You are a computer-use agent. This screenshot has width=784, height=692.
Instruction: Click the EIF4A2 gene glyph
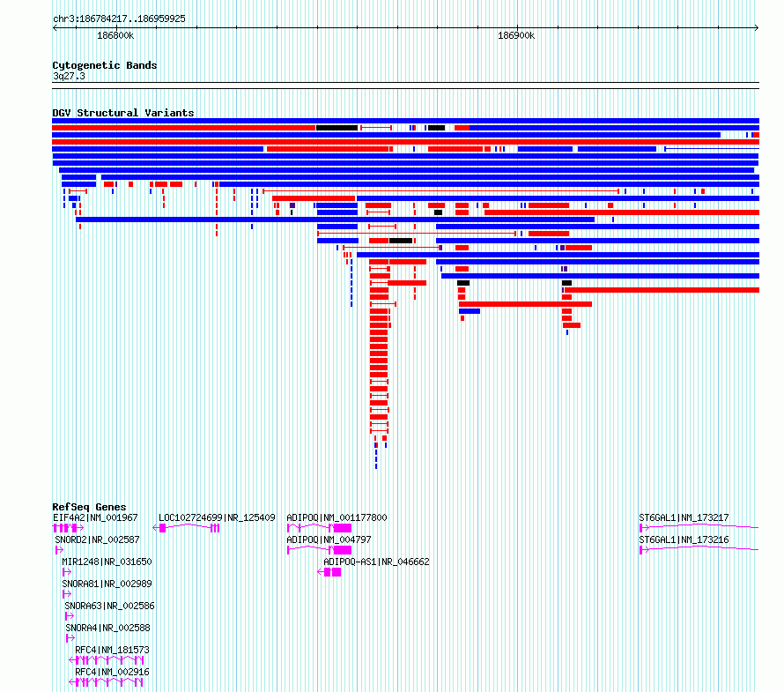click(x=68, y=528)
